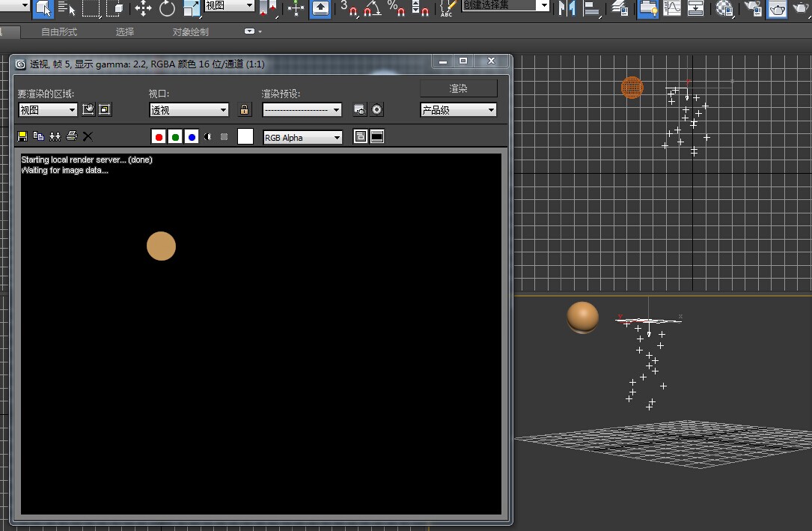Click the Copy Image icon

coord(38,136)
